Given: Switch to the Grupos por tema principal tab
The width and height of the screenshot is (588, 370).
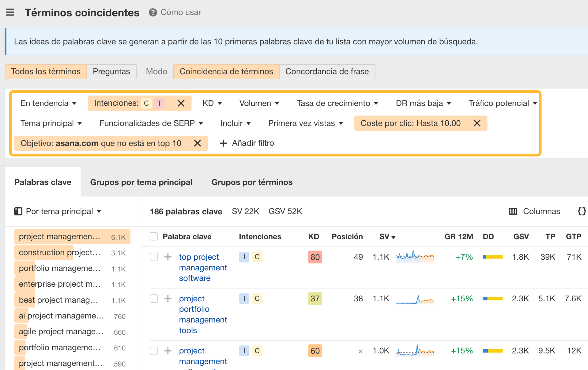Looking at the screenshot, I should [141, 182].
